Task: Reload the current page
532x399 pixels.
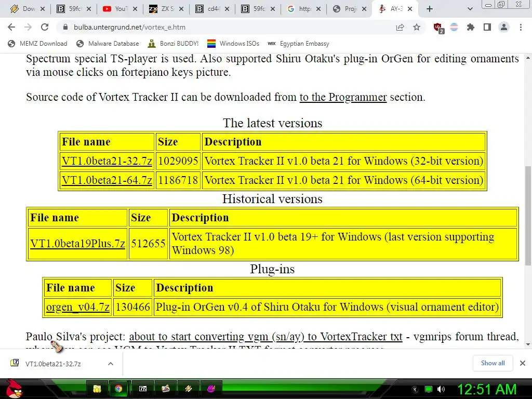Action: (45, 27)
